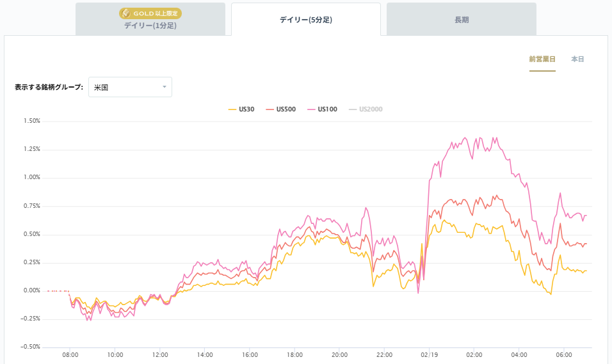This screenshot has height=364, width=612.
Task: Show 前営業日 data
Action: (542, 59)
